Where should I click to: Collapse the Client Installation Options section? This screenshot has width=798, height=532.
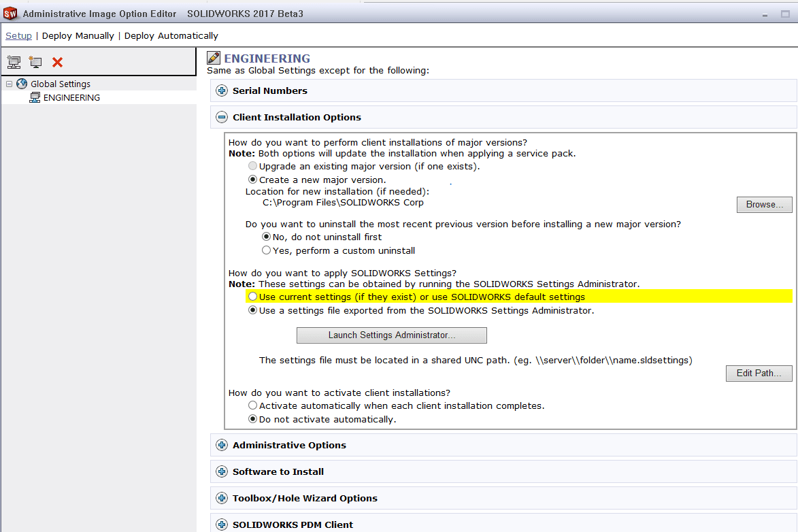[222, 117]
